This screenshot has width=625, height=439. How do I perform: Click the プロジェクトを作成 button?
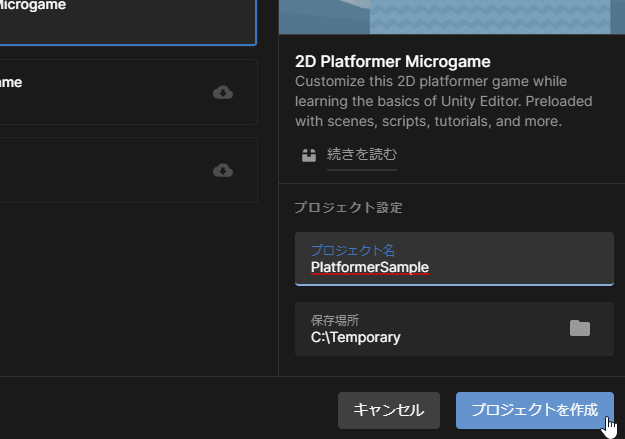(x=535, y=410)
